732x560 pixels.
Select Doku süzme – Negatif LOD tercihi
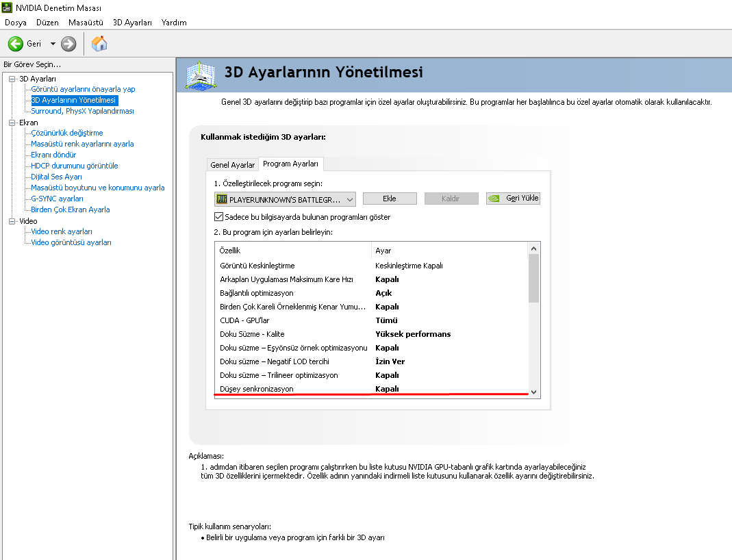[x=372, y=361]
